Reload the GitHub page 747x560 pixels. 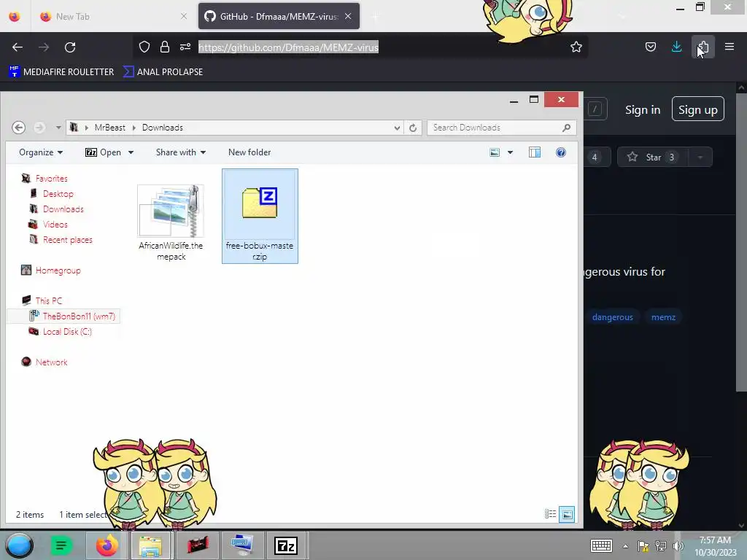[x=70, y=47]
